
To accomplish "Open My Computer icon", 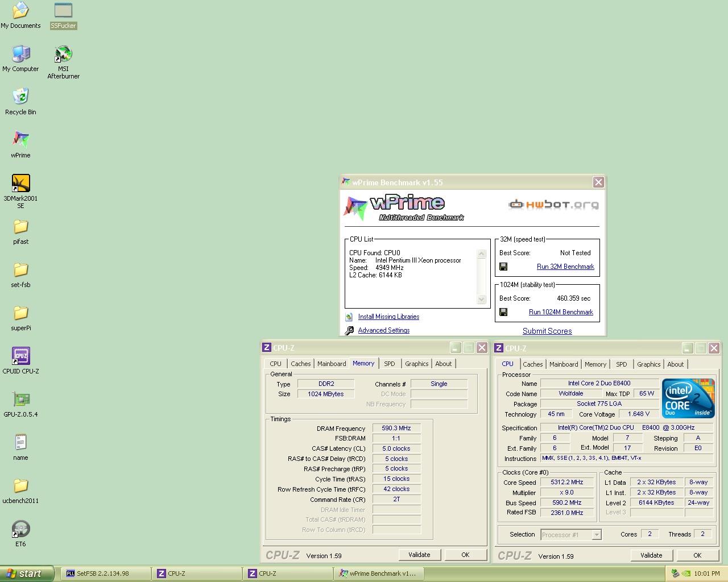I will (x=20, y=59).
